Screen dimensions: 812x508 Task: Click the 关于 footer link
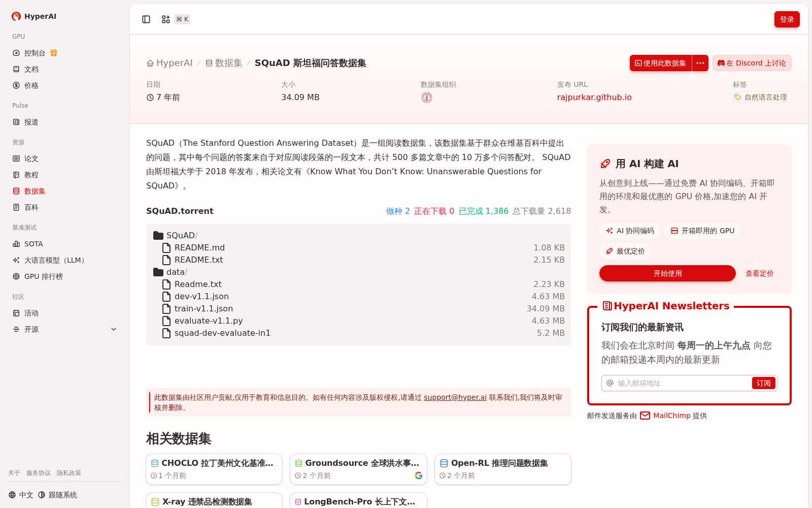[x=14, y=473]
